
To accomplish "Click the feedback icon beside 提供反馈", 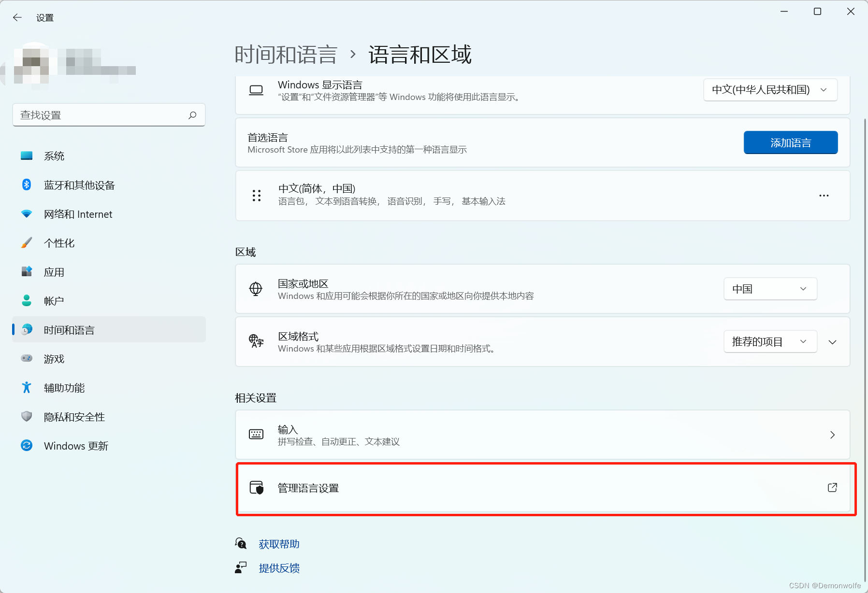I will click(241, 568).
